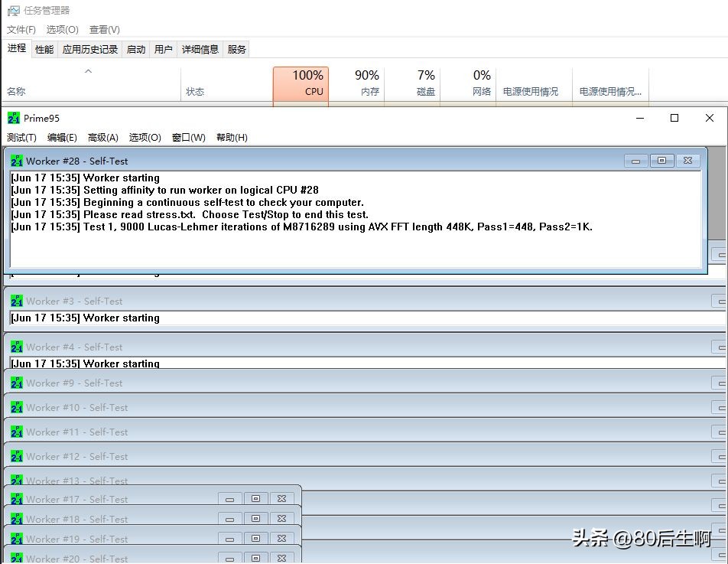Viewport: 728px width, 564px height.
Task: Click the Worker #3 window icon
Action: tap(16, 301)
